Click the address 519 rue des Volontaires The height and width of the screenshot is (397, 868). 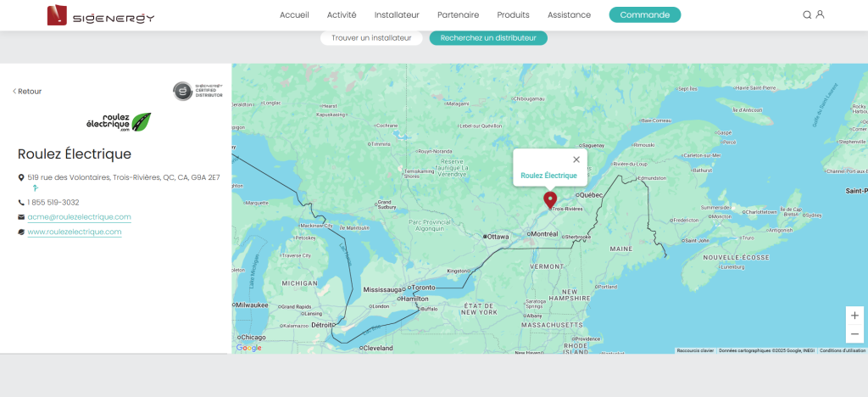(x=124, y=178)
